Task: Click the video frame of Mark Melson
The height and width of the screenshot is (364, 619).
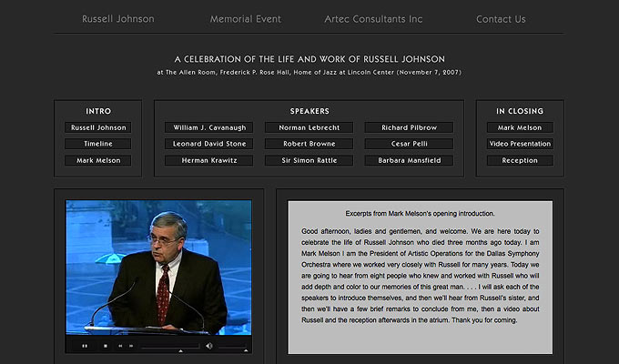Action: (x=158, y=267)
